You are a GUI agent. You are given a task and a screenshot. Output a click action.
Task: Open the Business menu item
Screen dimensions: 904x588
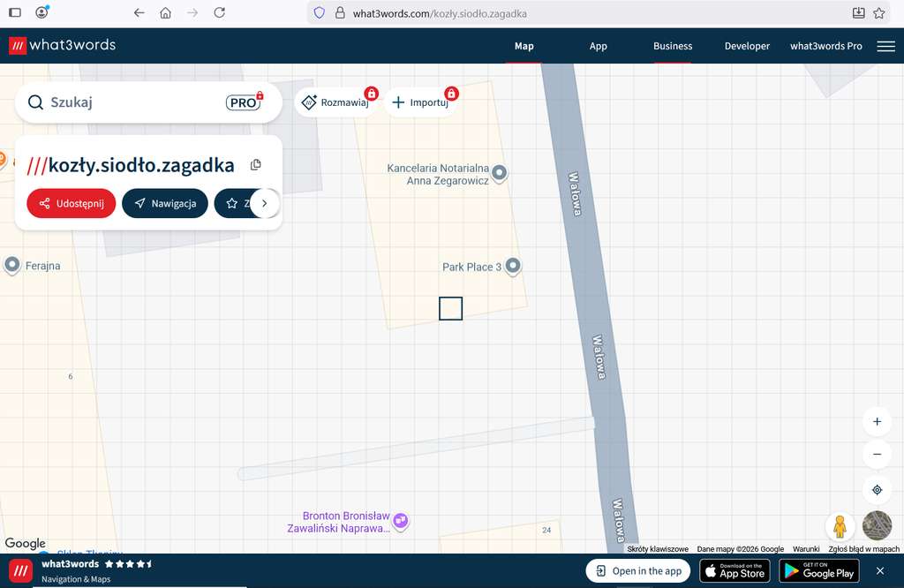[673, 46]
